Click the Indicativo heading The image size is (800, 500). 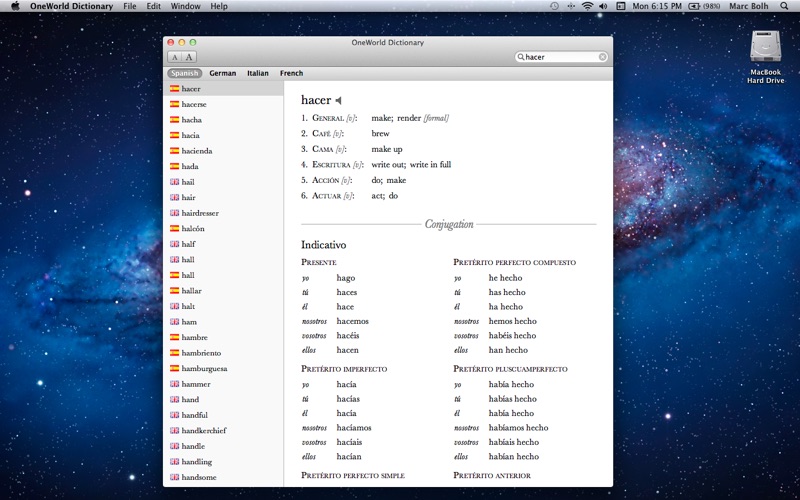click(323, 245)
